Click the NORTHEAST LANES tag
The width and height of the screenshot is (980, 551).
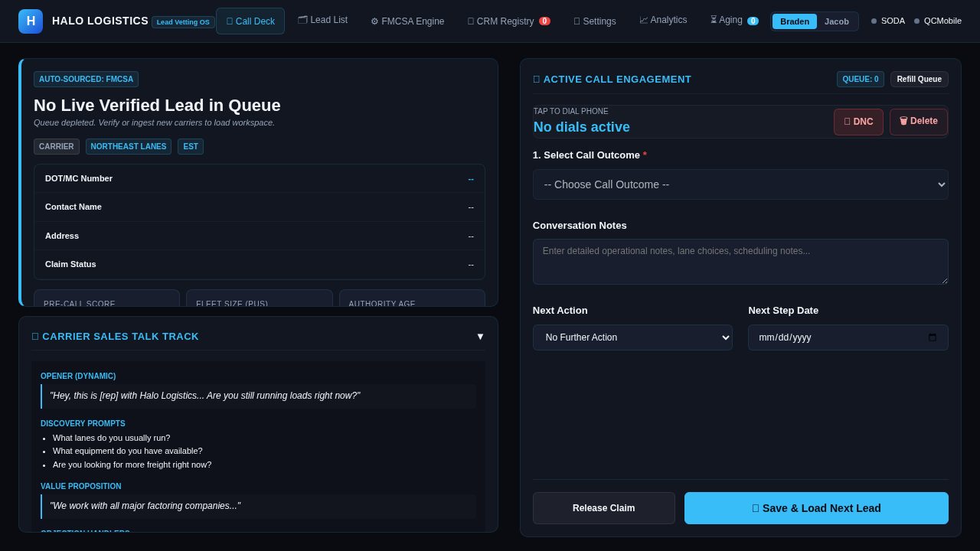pos(129,146)
